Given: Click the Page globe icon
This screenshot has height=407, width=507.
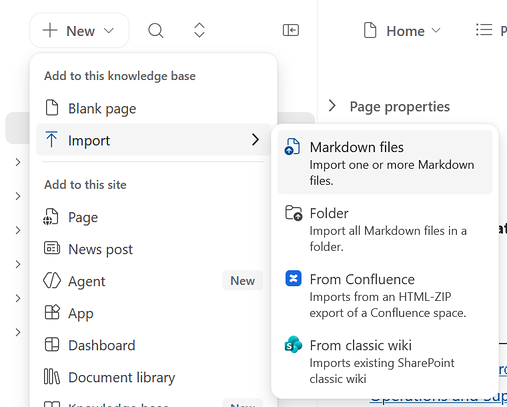Looking at the screenshot, I should click(x=51, y=217).
